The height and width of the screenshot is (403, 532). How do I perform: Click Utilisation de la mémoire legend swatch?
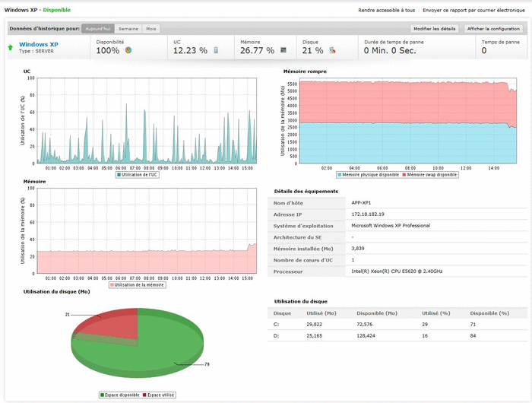tap(112, 285)
